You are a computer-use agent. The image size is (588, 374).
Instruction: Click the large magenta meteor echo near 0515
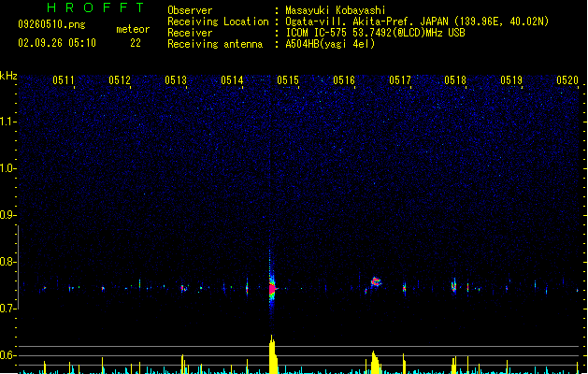point(272,289)
